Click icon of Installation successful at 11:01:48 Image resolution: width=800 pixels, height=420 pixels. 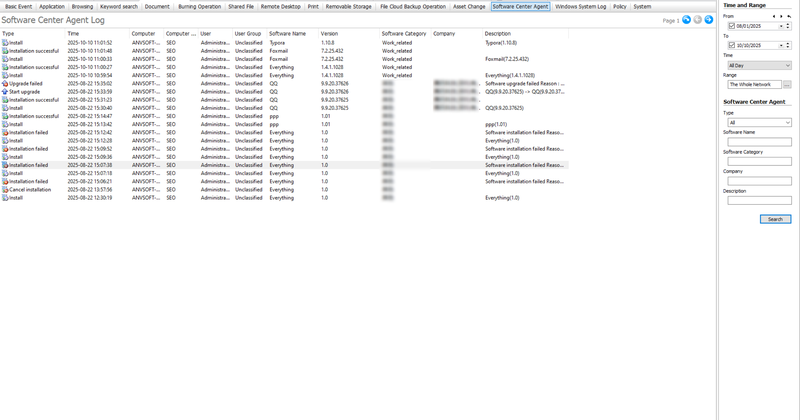coord(5,51)
